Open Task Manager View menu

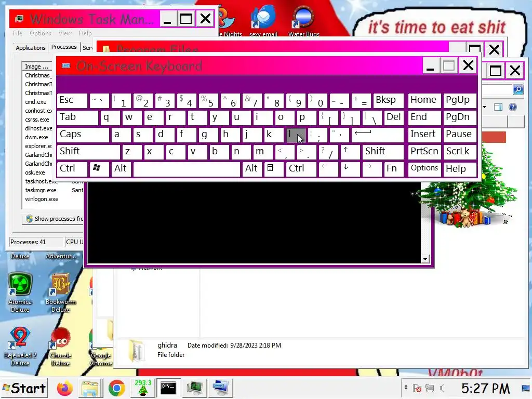pos(65,33)
